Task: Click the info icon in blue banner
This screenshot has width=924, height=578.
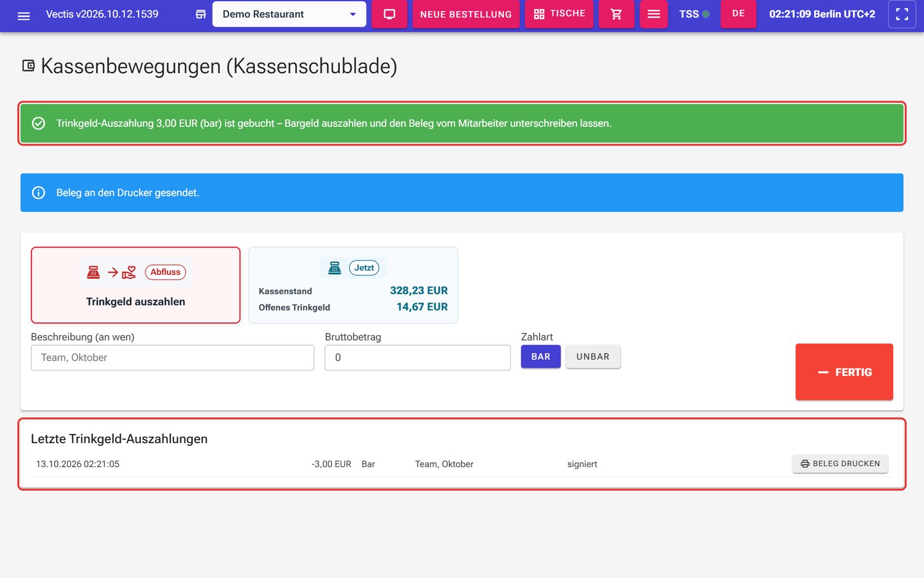Action: (38, 193)
